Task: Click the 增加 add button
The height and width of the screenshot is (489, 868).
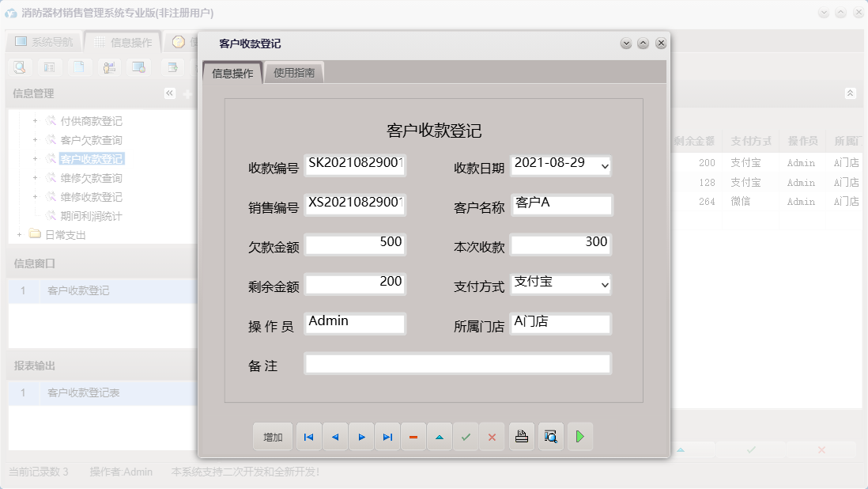Action: (x=273, y=436)
